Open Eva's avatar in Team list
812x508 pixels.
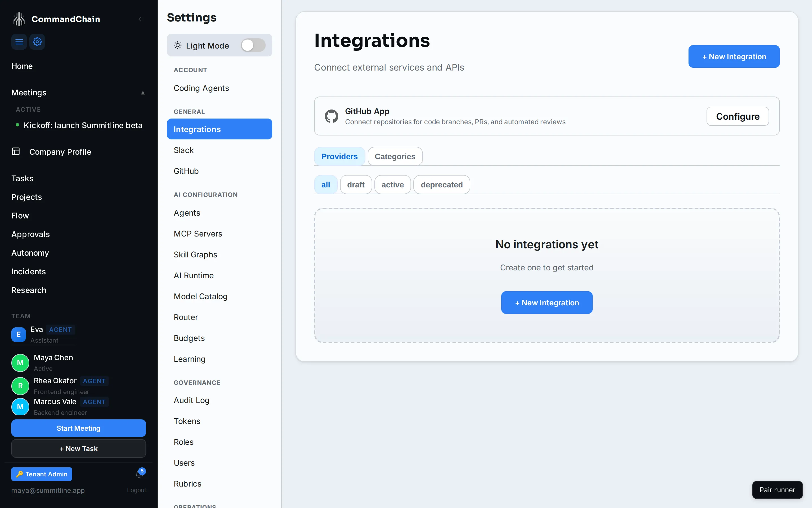[18, 334]
